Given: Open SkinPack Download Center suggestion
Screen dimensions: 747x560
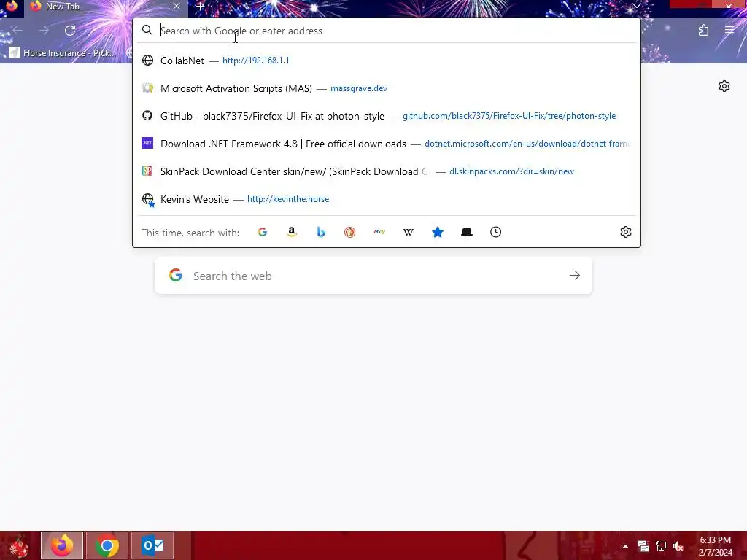Looking at the screenshot, I should click(387, 171).
